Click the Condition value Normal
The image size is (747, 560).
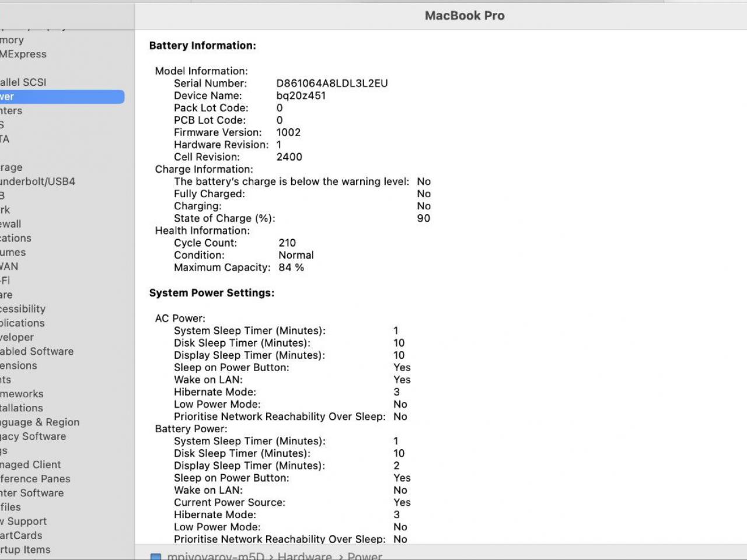coord(296,255)
